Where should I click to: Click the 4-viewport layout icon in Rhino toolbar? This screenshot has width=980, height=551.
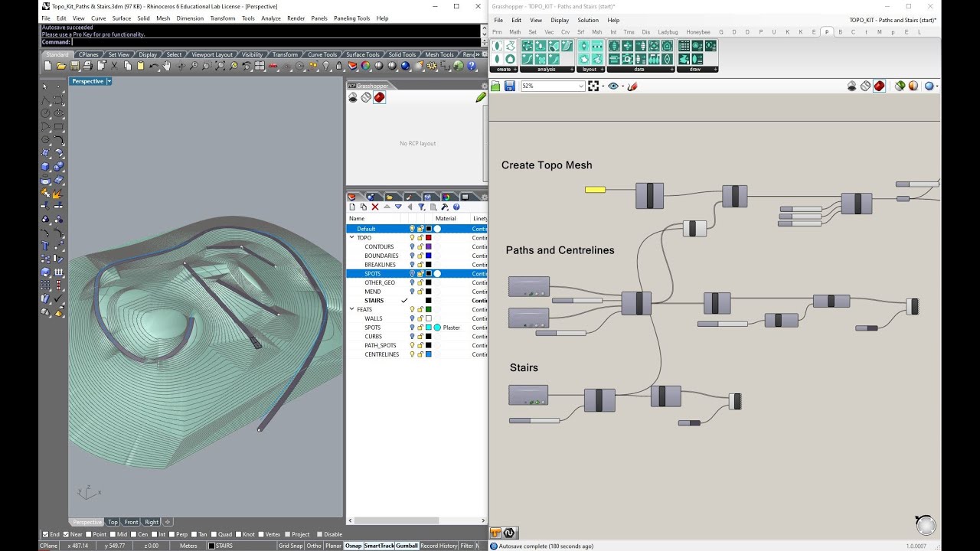pyautogui.click(x=260, y=67)
